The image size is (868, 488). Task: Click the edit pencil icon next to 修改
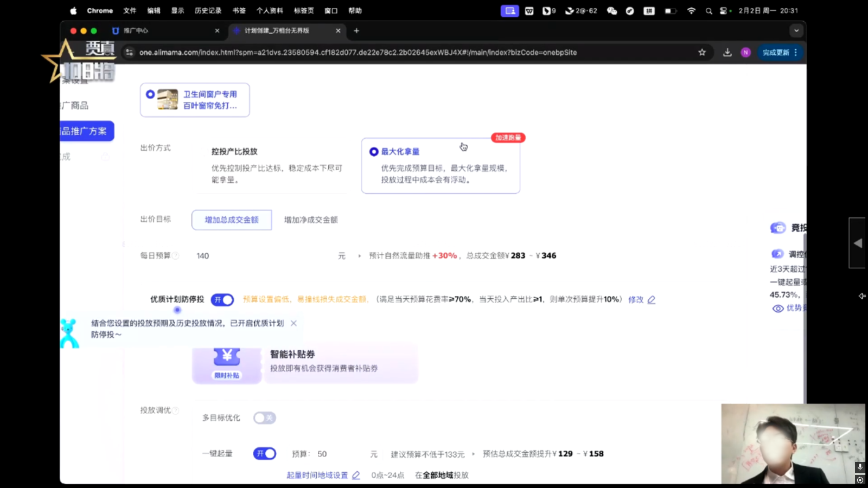tap(652, 300)
